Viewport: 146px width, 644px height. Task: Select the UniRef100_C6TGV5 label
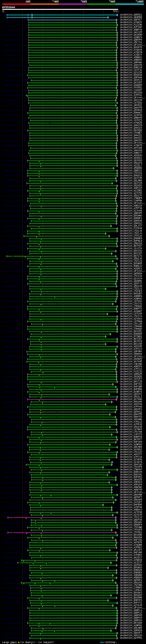tap(131, 314)
